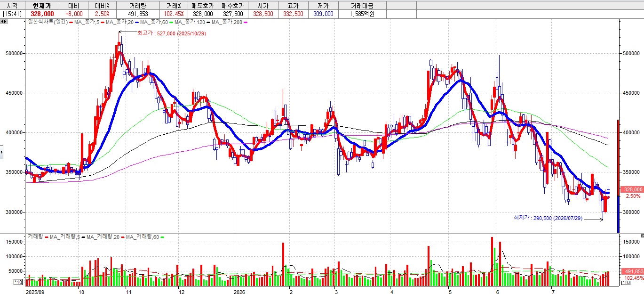Click the 최저가 290,500 annotation label
This screenshot has height=294, width=644.
[x=548, y=218]
